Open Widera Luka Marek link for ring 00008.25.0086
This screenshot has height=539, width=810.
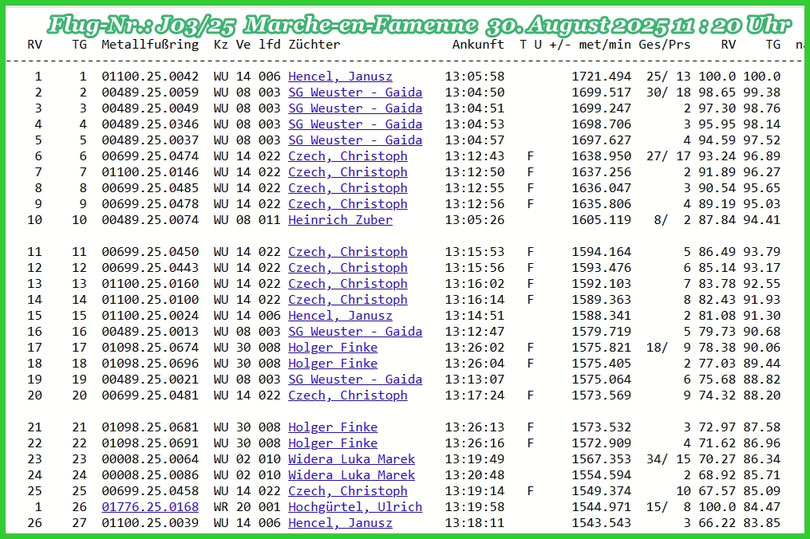pyautogui.click(x=351, y=475)
